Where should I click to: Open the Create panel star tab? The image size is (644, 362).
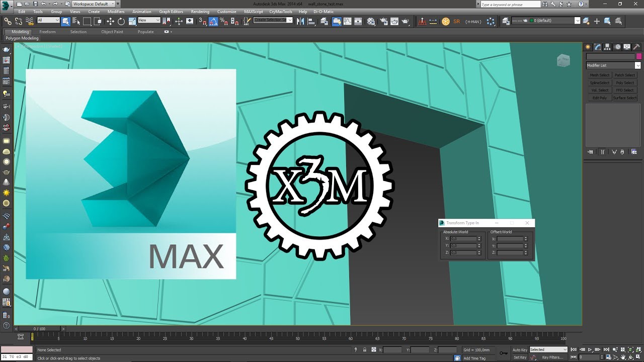pos(588,47)
